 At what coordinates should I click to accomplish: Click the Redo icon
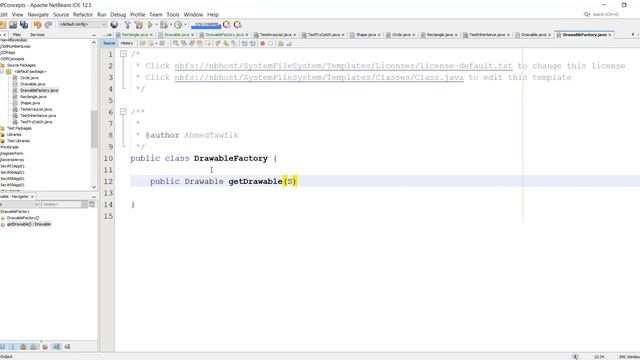pyautogui.click(x=48, y=25)
